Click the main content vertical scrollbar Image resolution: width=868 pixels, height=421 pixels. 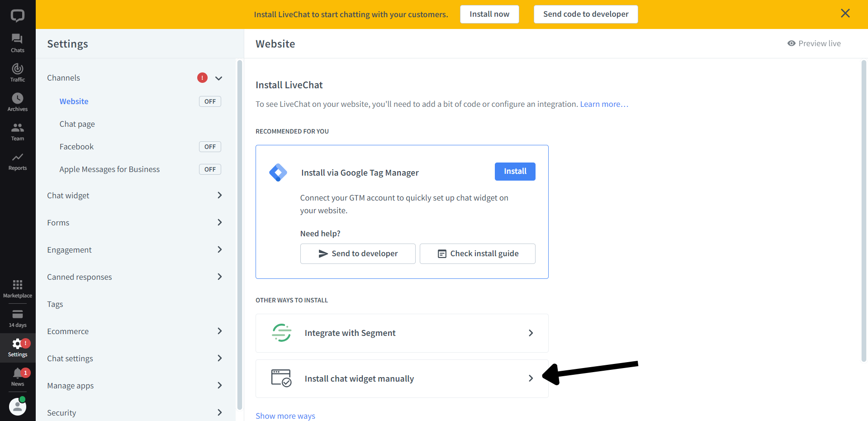coord(864,211)
